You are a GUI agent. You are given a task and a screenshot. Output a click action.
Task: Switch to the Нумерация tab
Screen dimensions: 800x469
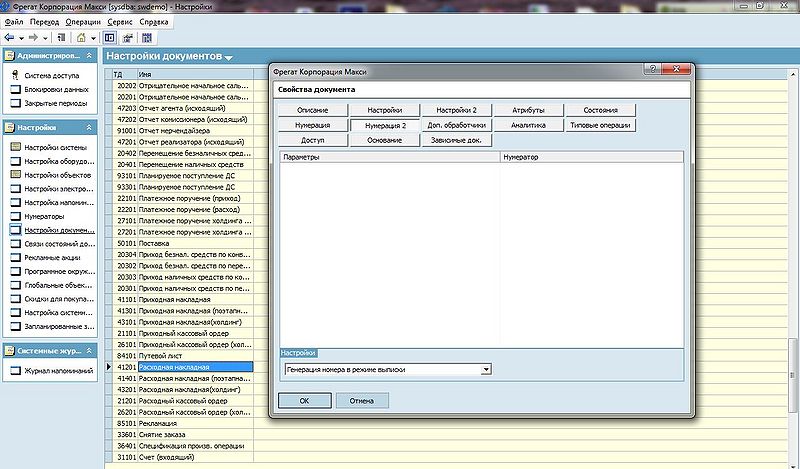[313, 125]
